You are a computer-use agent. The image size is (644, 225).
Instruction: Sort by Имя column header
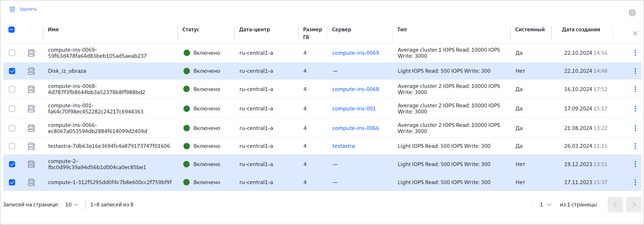pyautogui.click(x=53, y=29)
